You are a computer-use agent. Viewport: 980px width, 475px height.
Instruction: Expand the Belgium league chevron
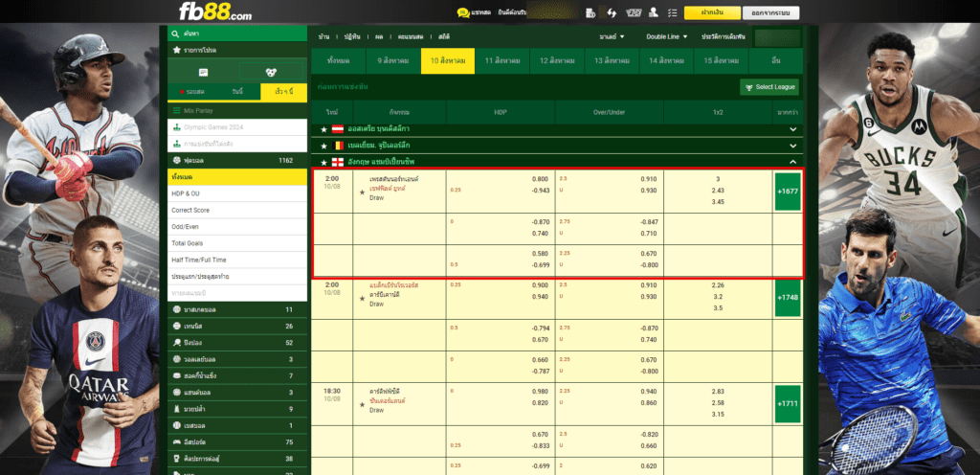pos(793,146)
